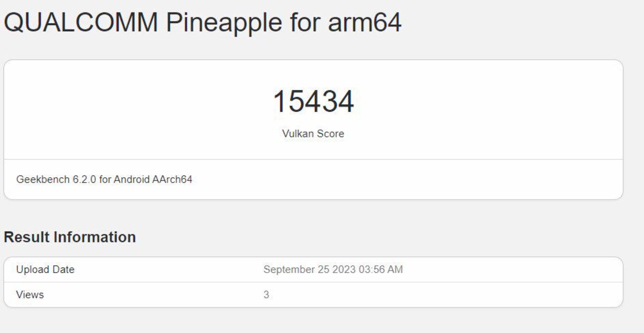Click the word Pineapple in the title

[224, 22]
